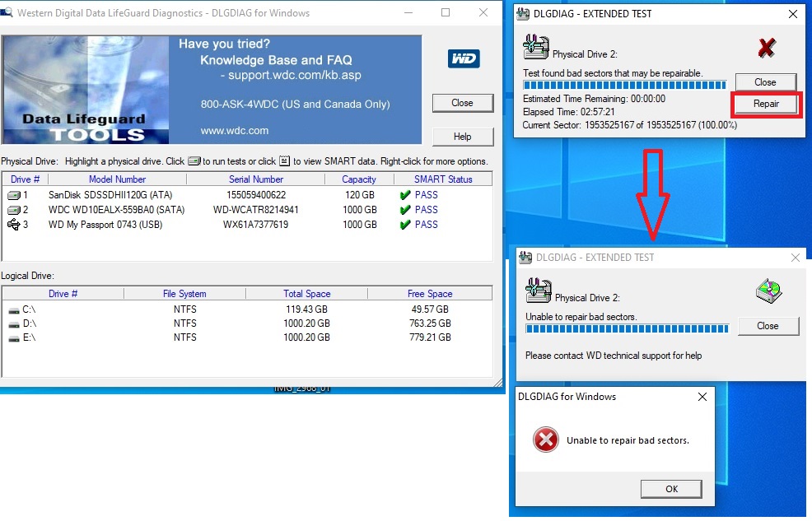Click title bar icon of top Extended Test dialog

523,13
